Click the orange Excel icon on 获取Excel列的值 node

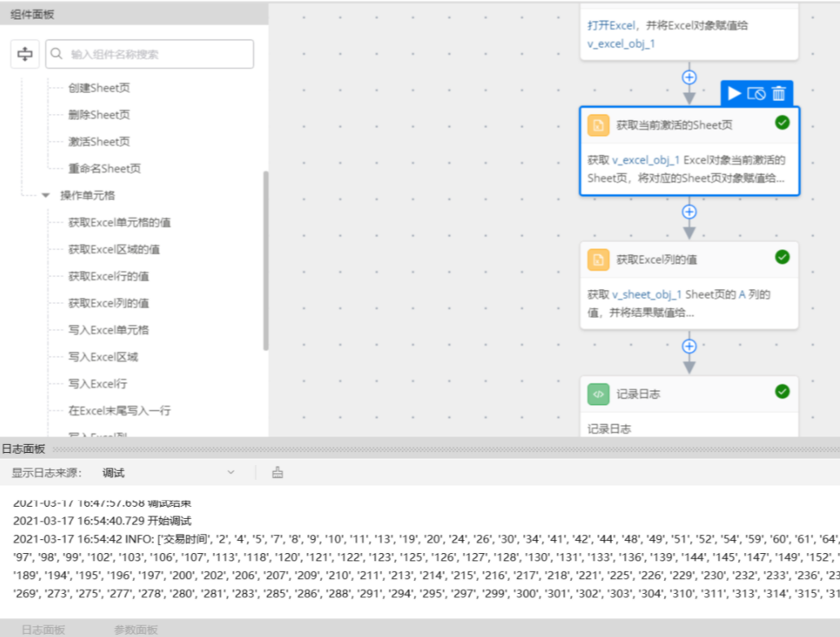tap(598, 260)
